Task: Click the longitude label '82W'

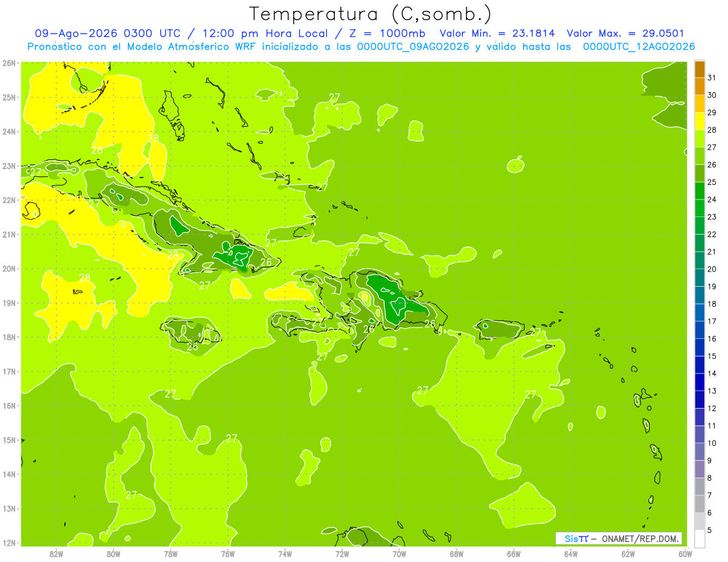Action: tap(56, 554)
